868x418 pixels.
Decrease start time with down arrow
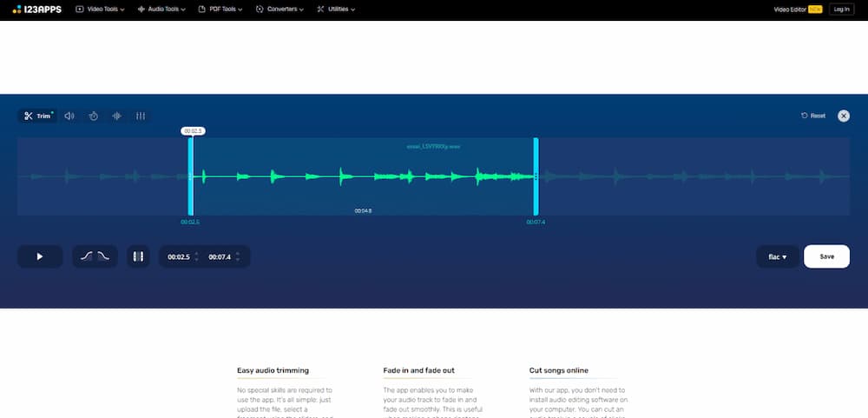[x=196, y=261]
